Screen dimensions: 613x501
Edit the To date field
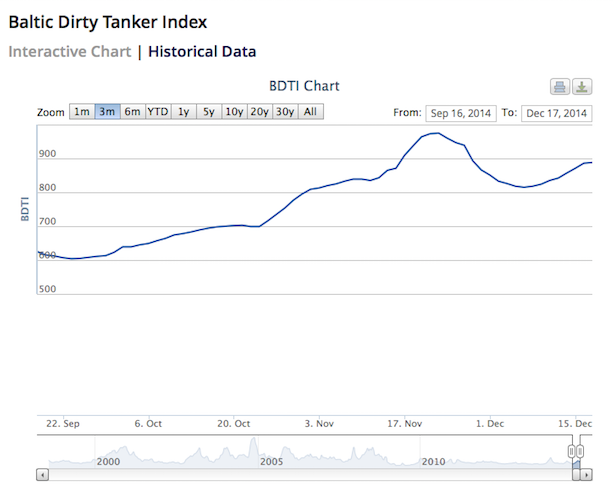pos(557,113)
